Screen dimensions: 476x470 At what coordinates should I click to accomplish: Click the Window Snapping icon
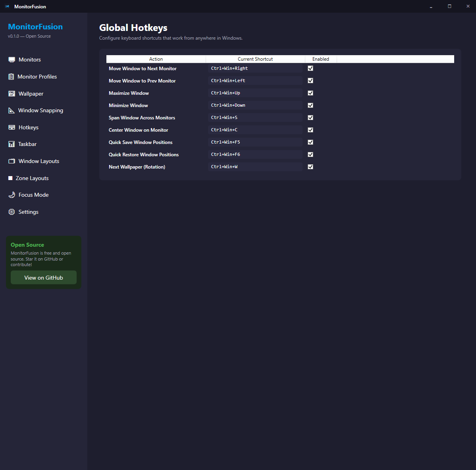(11, 110)
